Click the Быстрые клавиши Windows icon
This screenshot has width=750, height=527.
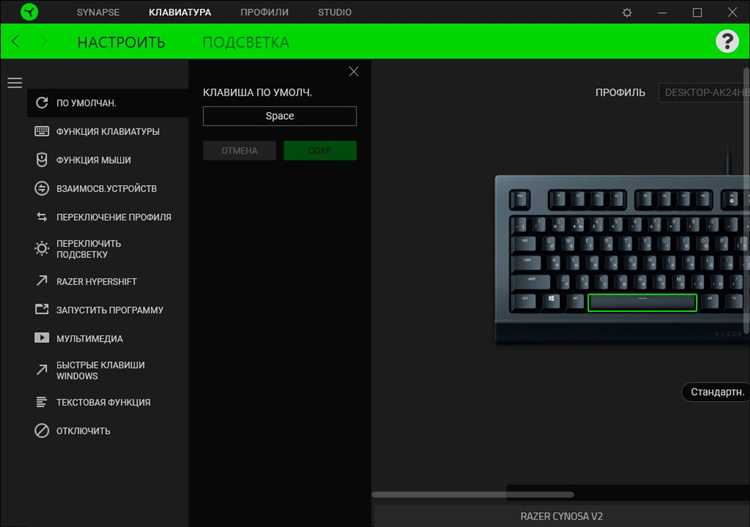click(x=42, y=370)
